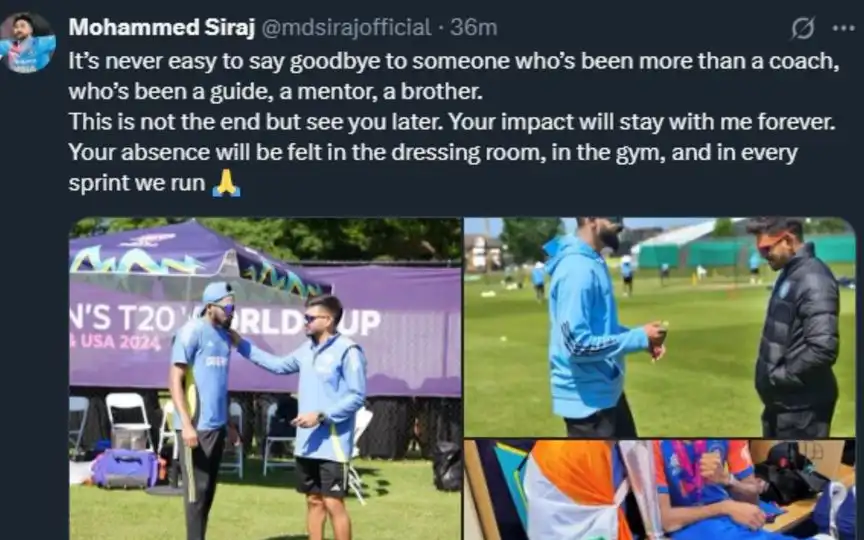864x540 pixels.
Task: Click the man wearing the blue cap
Action: click(201, 408)
